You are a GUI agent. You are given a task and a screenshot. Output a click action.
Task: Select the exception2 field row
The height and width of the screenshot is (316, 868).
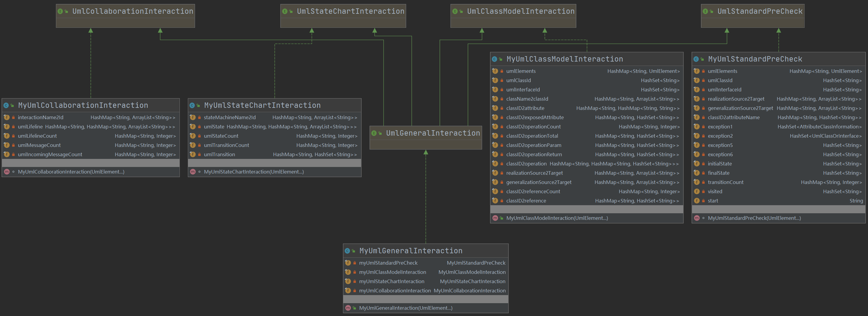click(778, 136)
